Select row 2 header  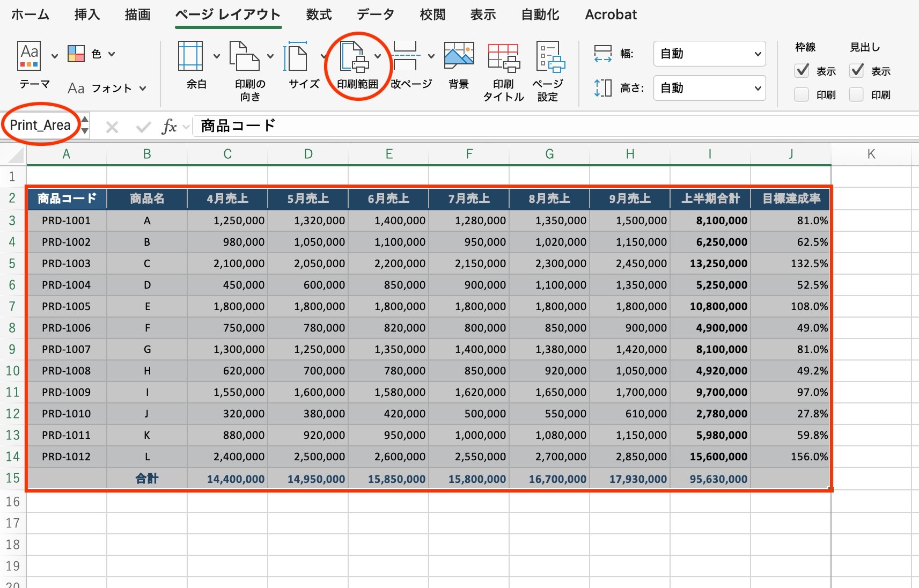pos(13,198)
